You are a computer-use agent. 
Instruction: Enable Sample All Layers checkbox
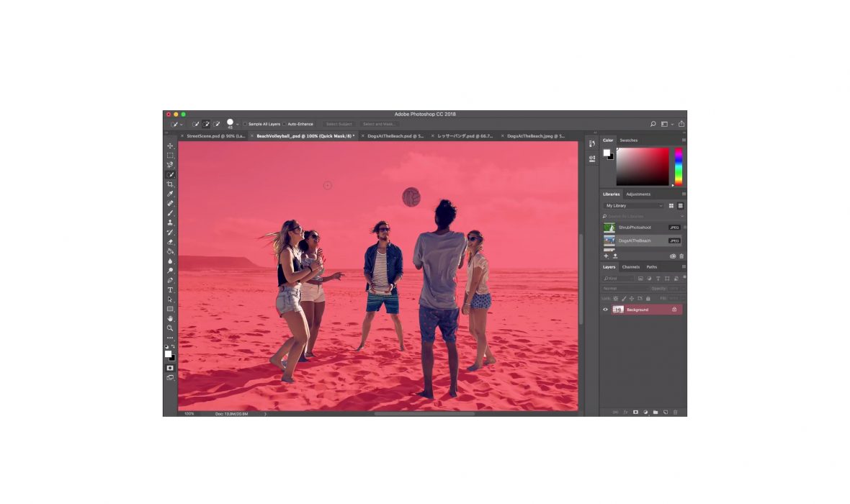point(245,124)
